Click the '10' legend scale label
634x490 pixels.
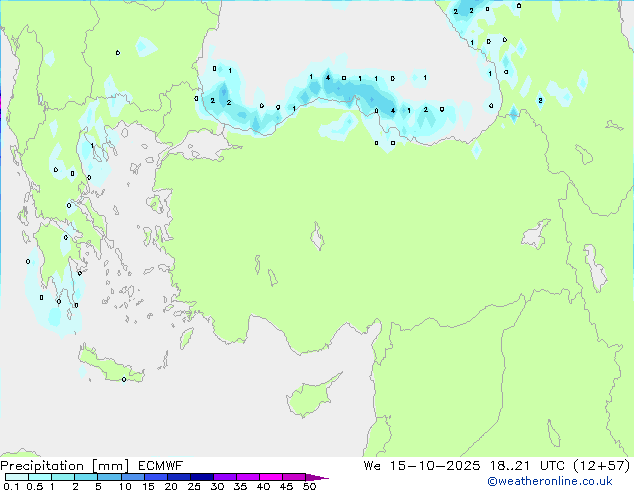pyautogui.click(x=125, y=486)
